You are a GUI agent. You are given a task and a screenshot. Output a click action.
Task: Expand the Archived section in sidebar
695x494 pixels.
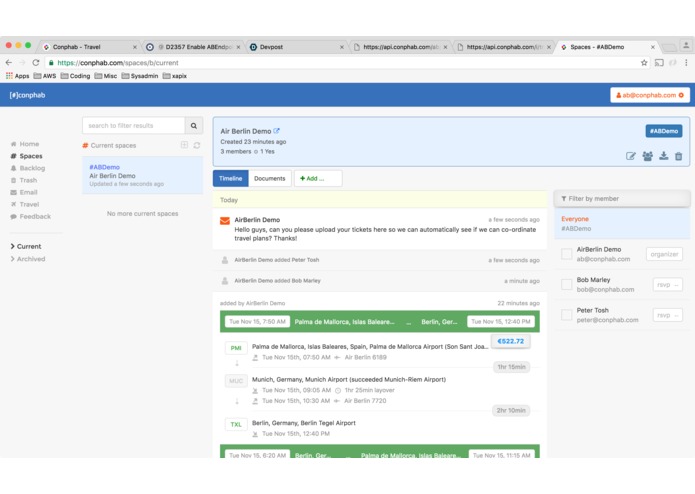pos(27,259)
